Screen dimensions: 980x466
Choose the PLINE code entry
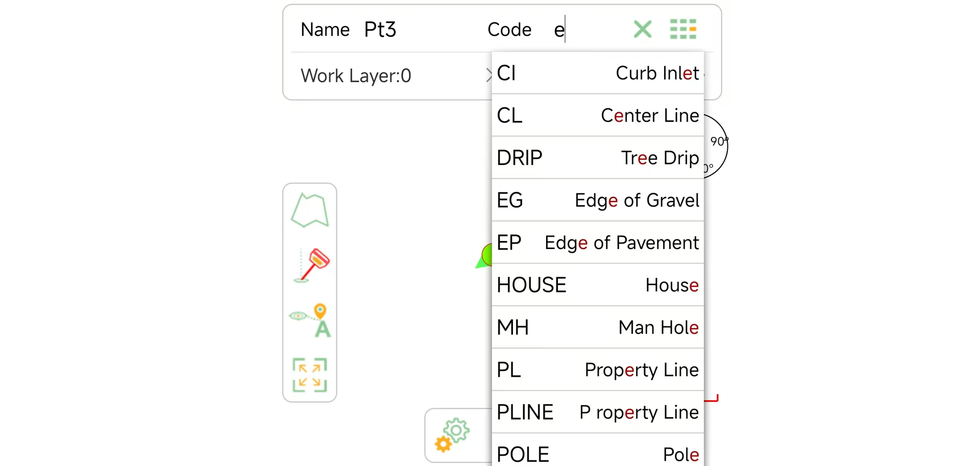[597, 412]
